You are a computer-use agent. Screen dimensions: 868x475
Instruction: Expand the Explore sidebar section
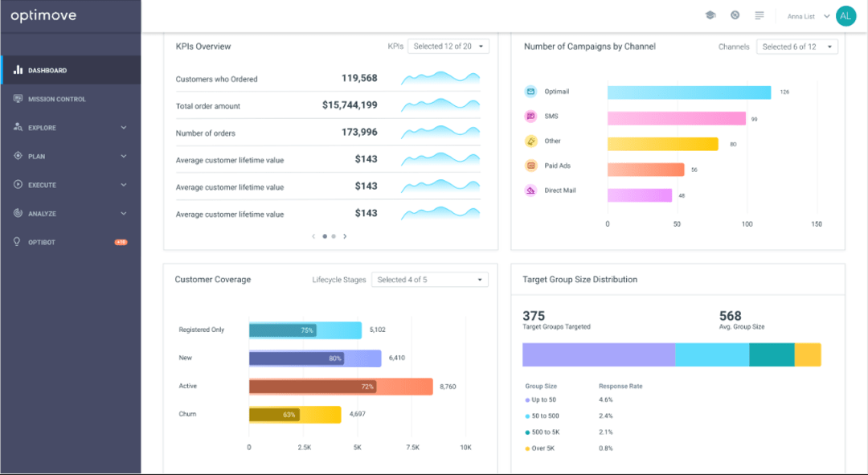[x=124, y=127]
